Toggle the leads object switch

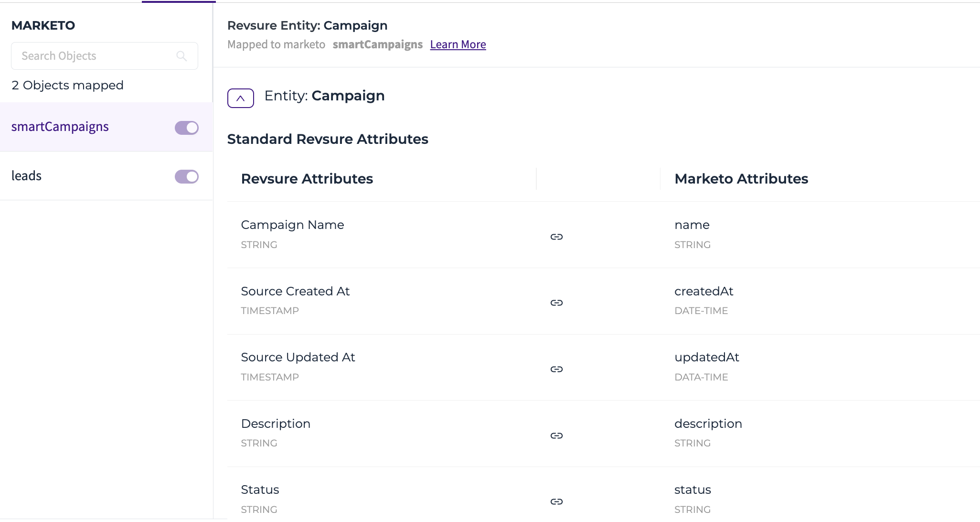[x=187, y=176]
